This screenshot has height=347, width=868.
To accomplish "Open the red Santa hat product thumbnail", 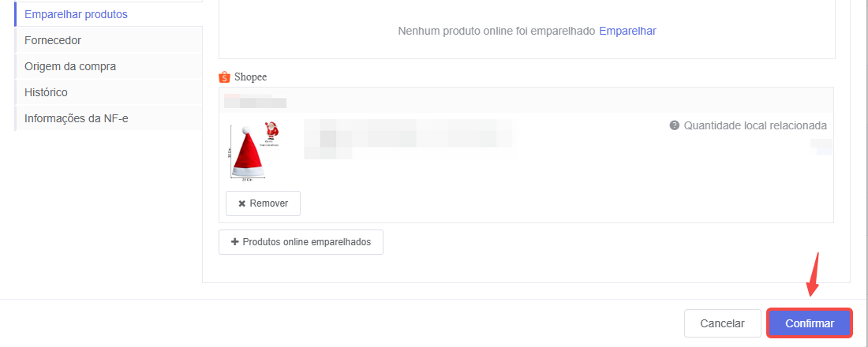I will pyautogui.click(x=253, y=151).
